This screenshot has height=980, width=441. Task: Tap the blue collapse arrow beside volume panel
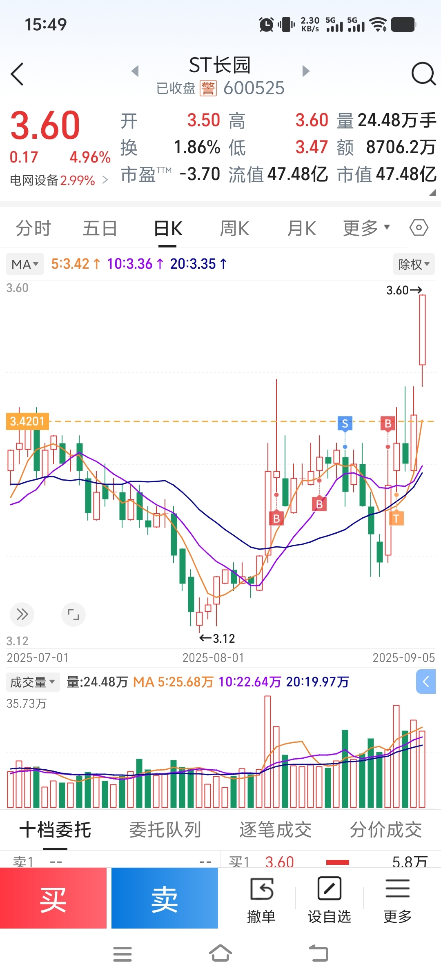tap(426, 682)
